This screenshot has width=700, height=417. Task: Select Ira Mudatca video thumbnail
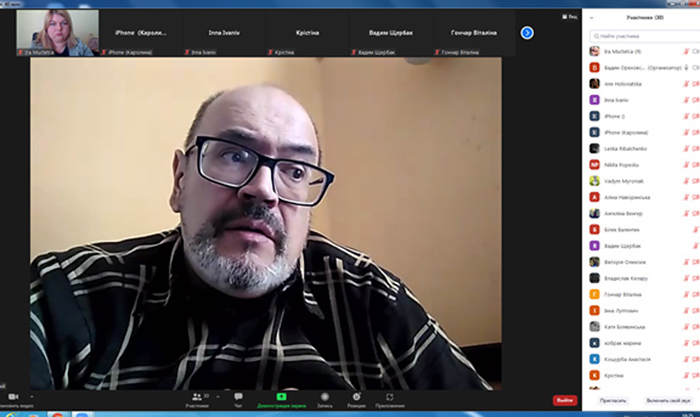click(x=58, y=33)
